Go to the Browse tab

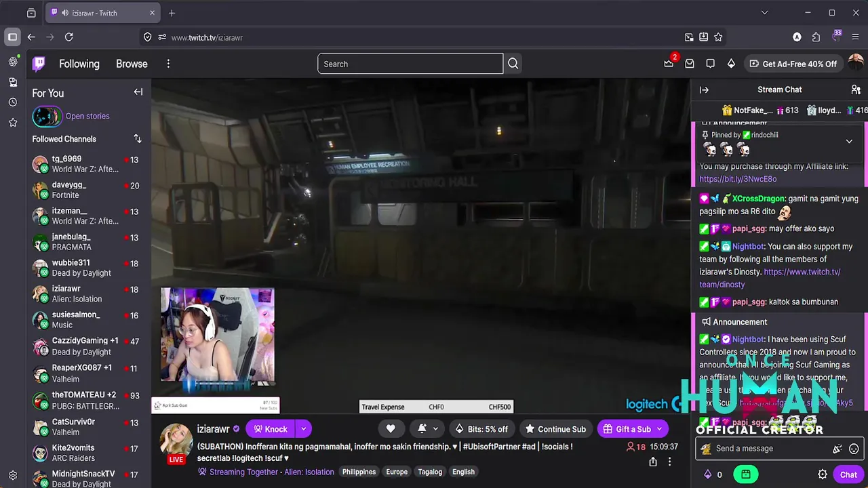(132, 64)
